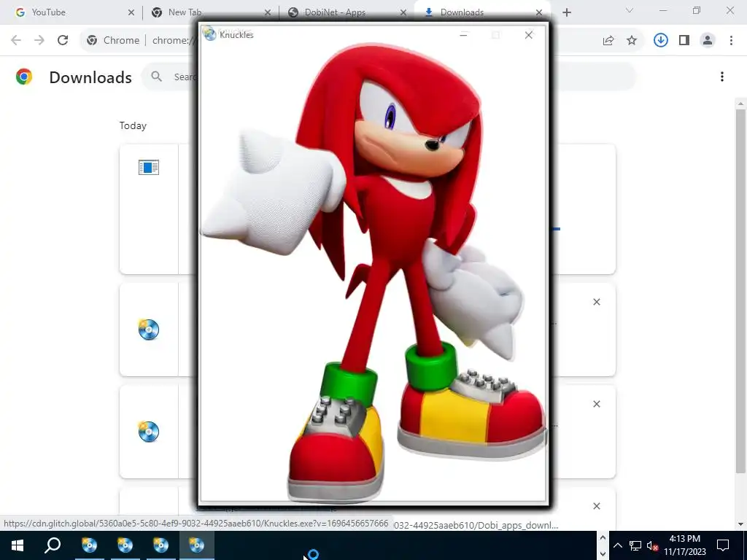747x560 pixels.
Task: Click the Knuckles window title icon
Action: [209, 34]
